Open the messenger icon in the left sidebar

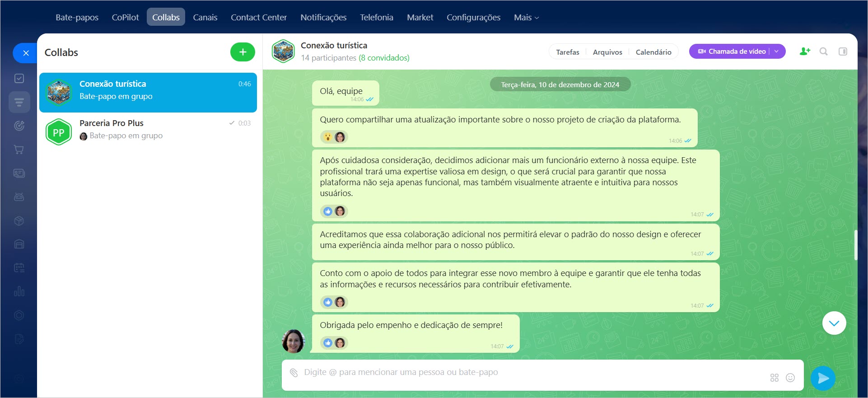click(19, 102)
